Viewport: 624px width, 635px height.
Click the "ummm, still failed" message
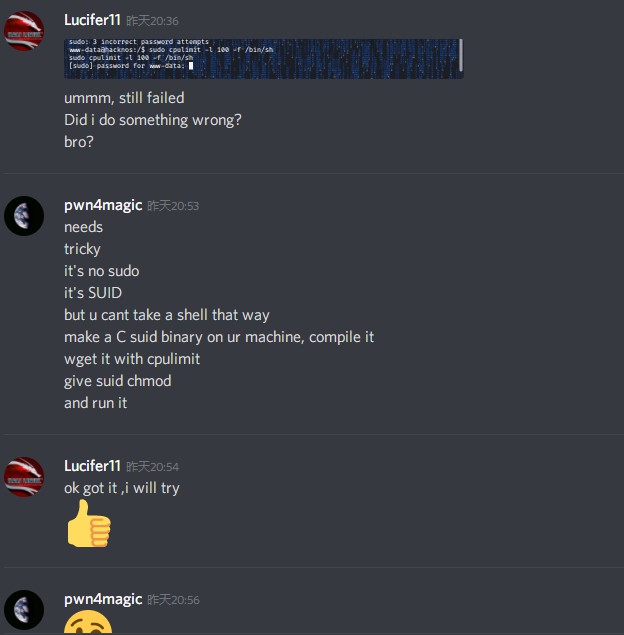coord(124,98)
